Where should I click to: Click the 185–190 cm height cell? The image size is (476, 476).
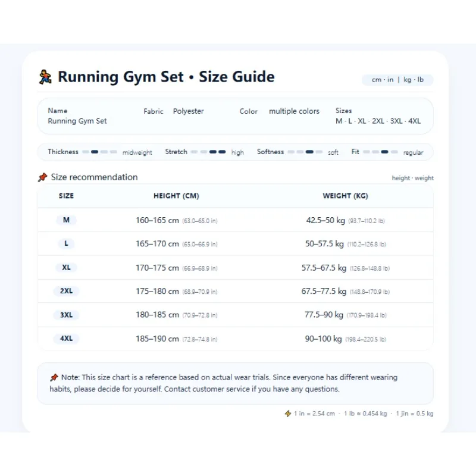pos(176,339)
